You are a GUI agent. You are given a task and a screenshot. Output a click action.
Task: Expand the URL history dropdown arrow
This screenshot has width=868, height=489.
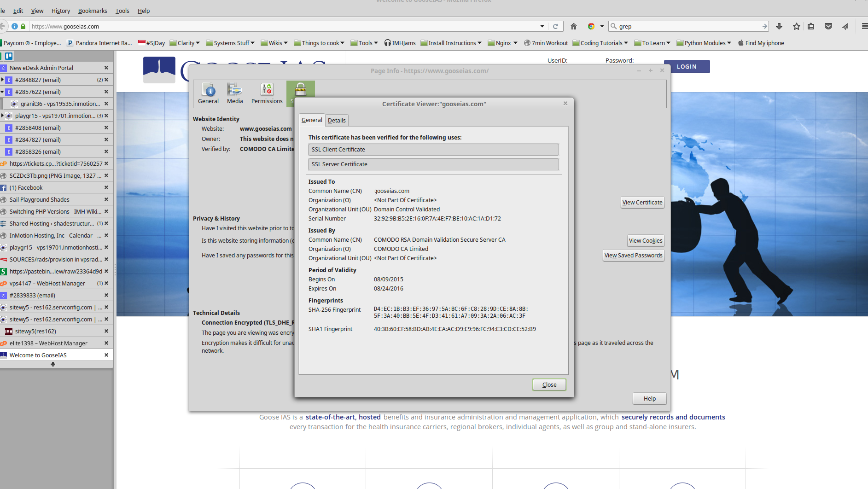(x=542, y=26)
